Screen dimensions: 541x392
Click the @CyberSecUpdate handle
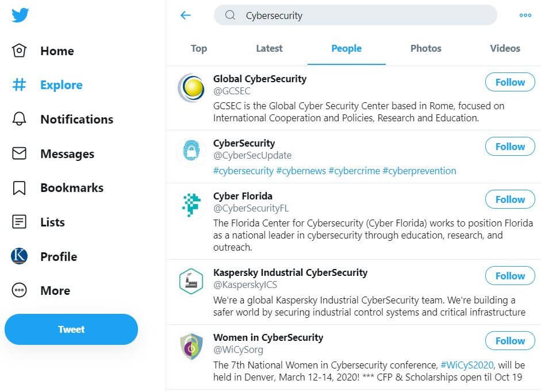pyautogui.click(x=252, y=155)
